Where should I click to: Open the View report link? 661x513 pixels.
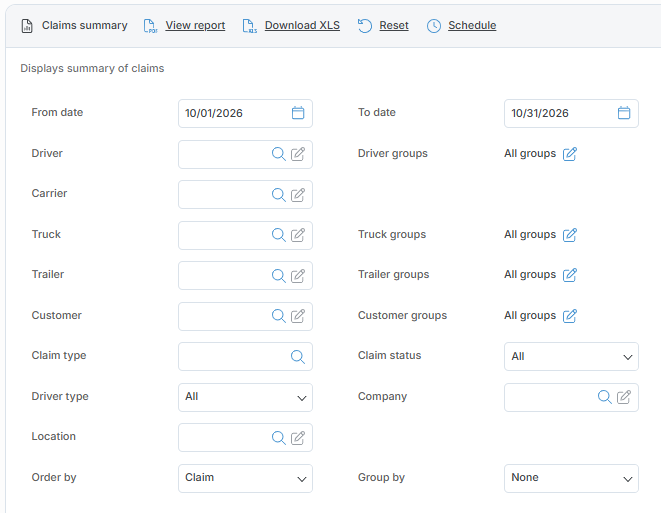(195, 25)
